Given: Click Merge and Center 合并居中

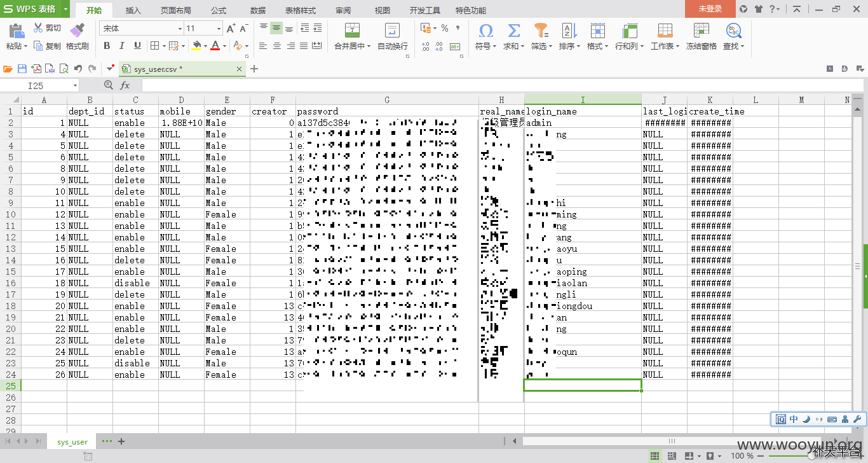Looking at the screenshot, I should point(352,37).
